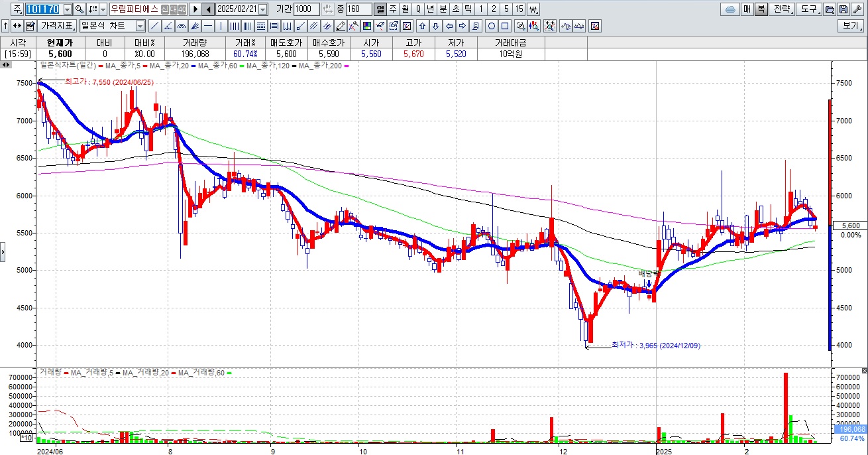Select the trend line drawing tool

[154, 26]
